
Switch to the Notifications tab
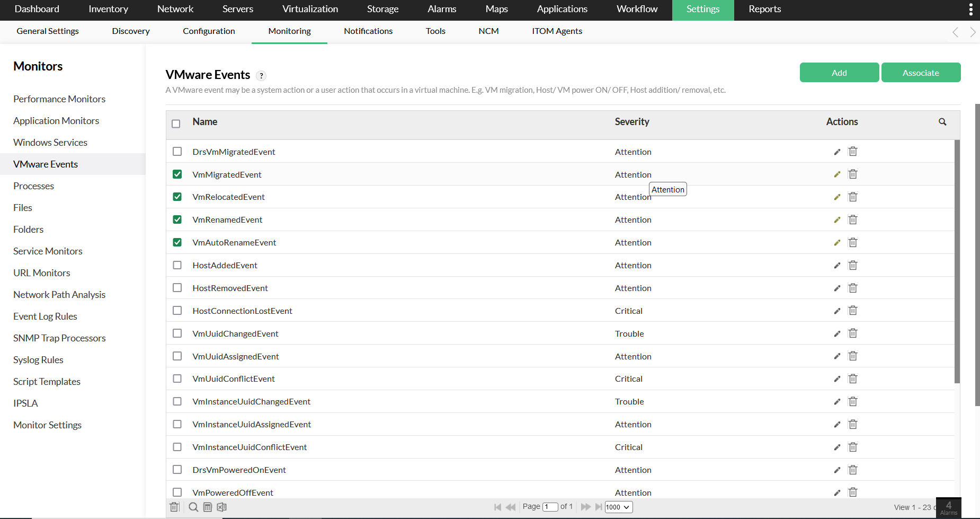(368, 31)
